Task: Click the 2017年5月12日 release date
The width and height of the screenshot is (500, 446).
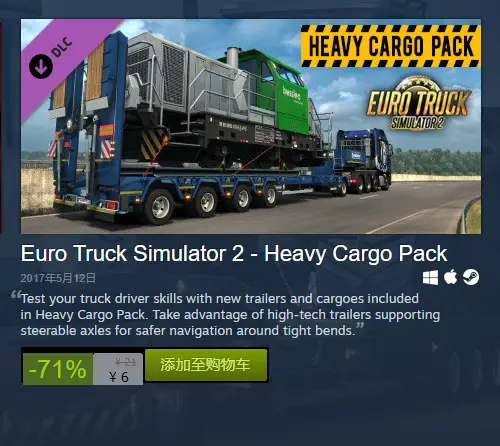Action: click(58, 278)
